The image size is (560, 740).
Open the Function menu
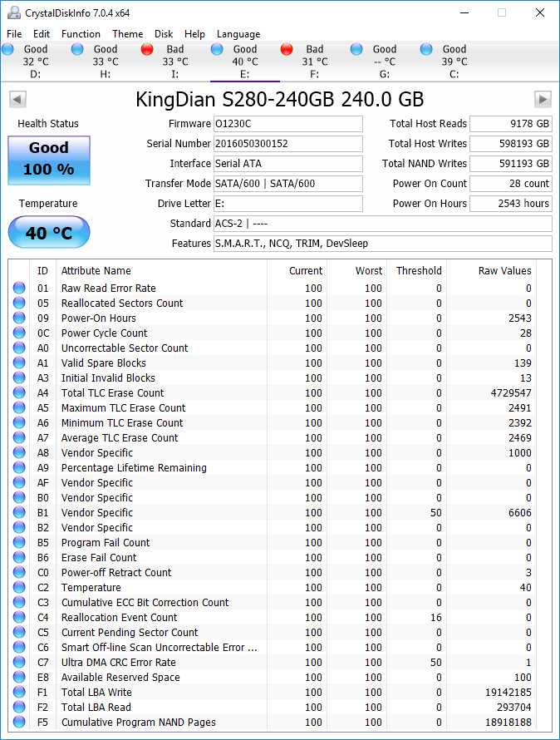coord(81,34)
